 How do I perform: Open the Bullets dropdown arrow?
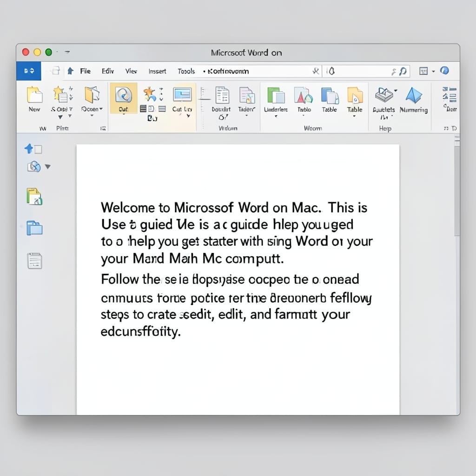coord(396,91)
